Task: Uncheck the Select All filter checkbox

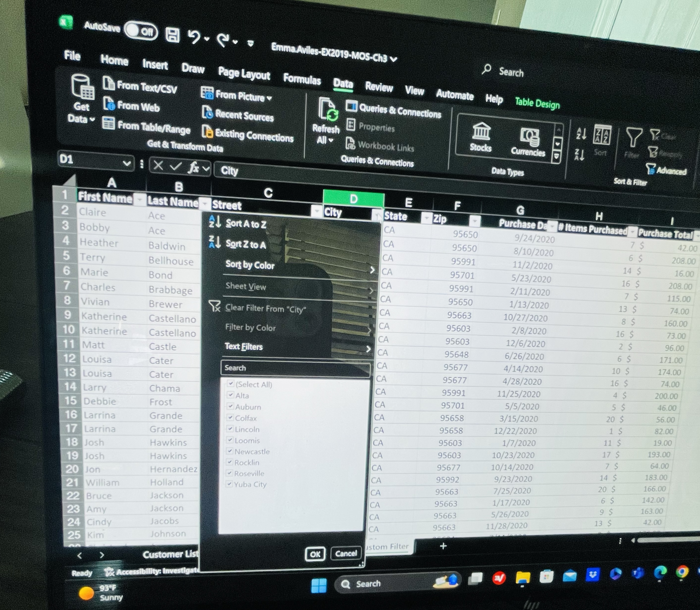Action: point(231,384)
